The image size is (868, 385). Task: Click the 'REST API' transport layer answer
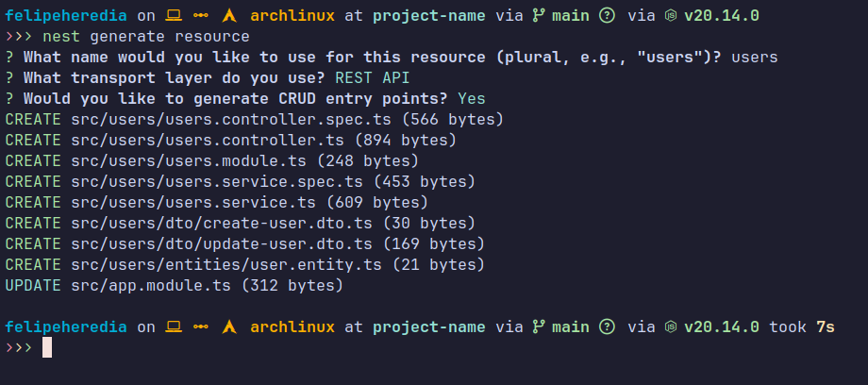(373, 78)
